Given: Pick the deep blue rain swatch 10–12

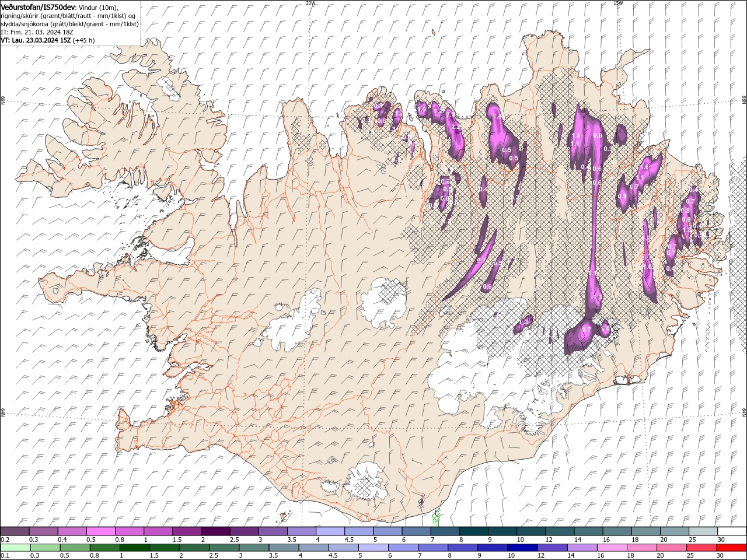Looking at the screenshot, I should pos(521,548).
